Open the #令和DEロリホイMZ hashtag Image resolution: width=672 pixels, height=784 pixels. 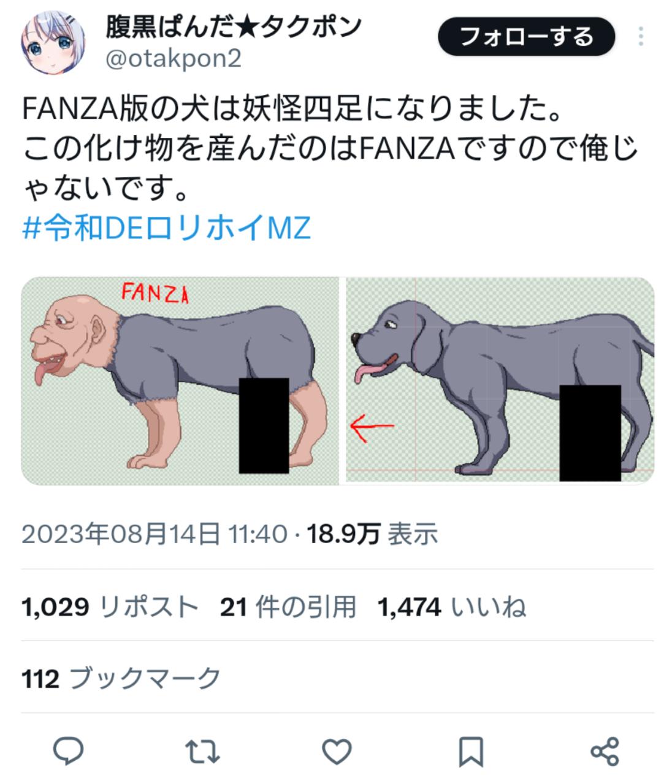[167, 228]
